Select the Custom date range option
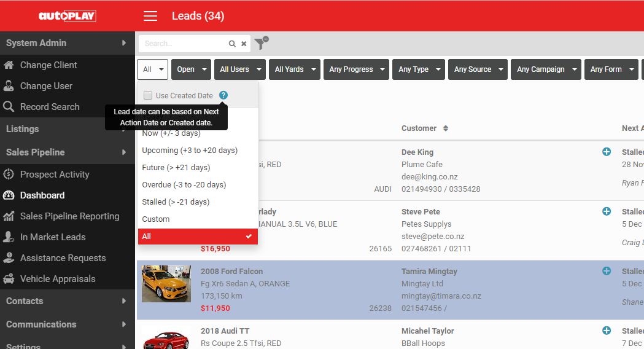The image size is (644, 349). pyautogui.click(x=198, y=219)
